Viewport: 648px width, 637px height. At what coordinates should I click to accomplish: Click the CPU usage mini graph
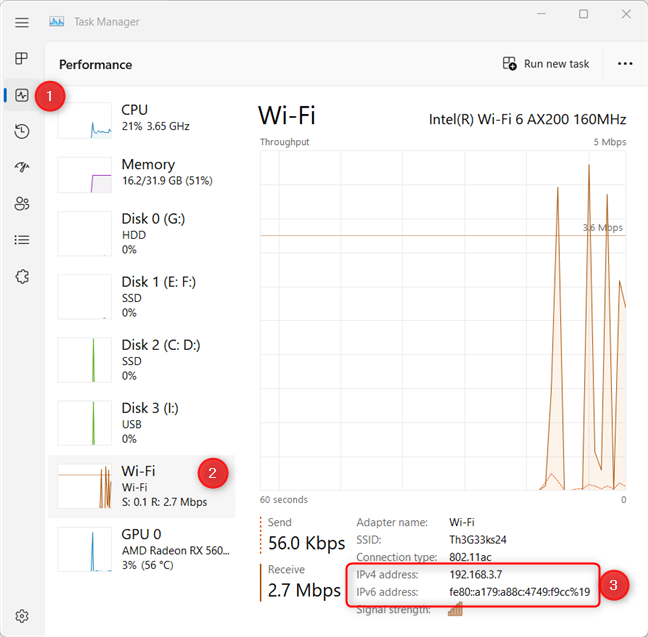click(84, 120)
